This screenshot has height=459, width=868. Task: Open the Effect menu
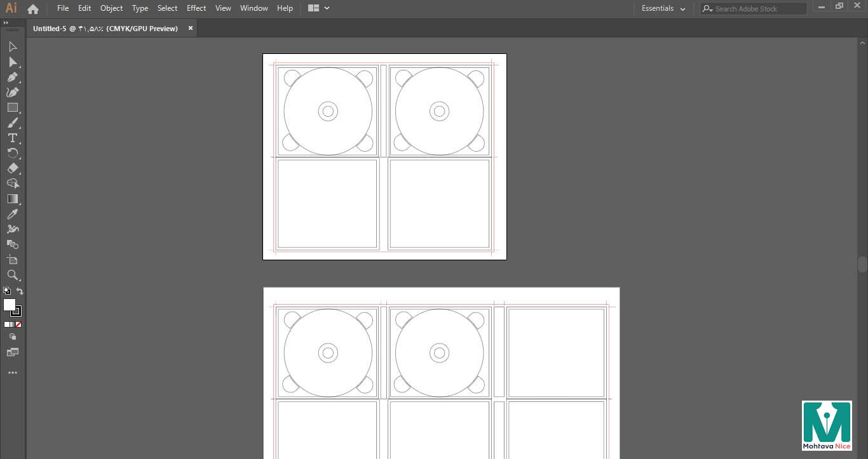pos(196,8)
